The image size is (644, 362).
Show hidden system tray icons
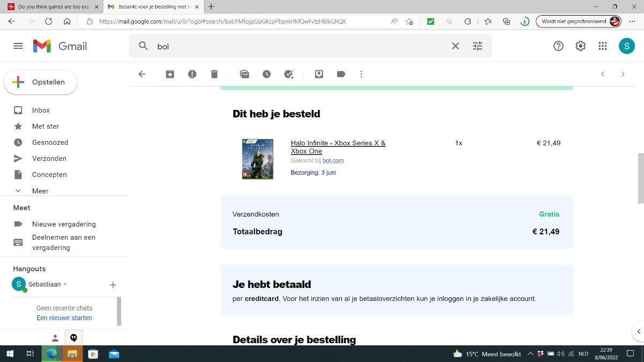point(530,354)
